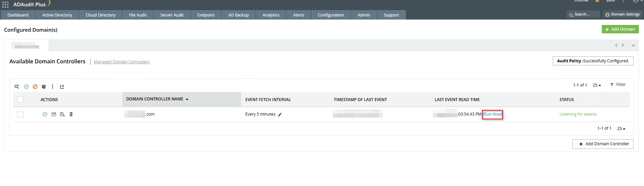Open the Active Directory tab
Screen dimensions: 644x186
(57, 15)
